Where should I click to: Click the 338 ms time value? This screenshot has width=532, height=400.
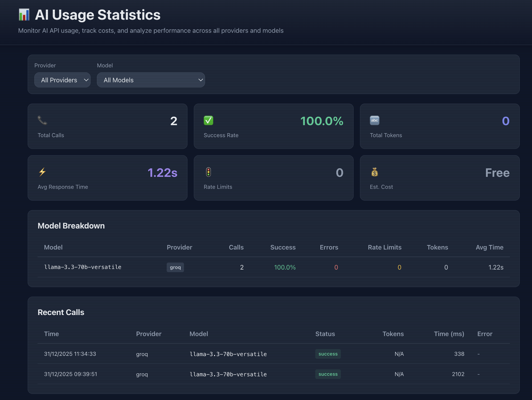click(459, 354)
